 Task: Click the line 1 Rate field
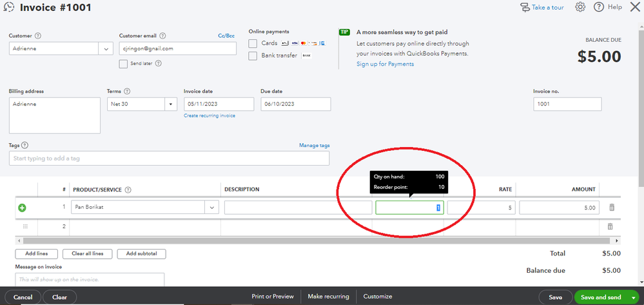click(x=482, y=208)
